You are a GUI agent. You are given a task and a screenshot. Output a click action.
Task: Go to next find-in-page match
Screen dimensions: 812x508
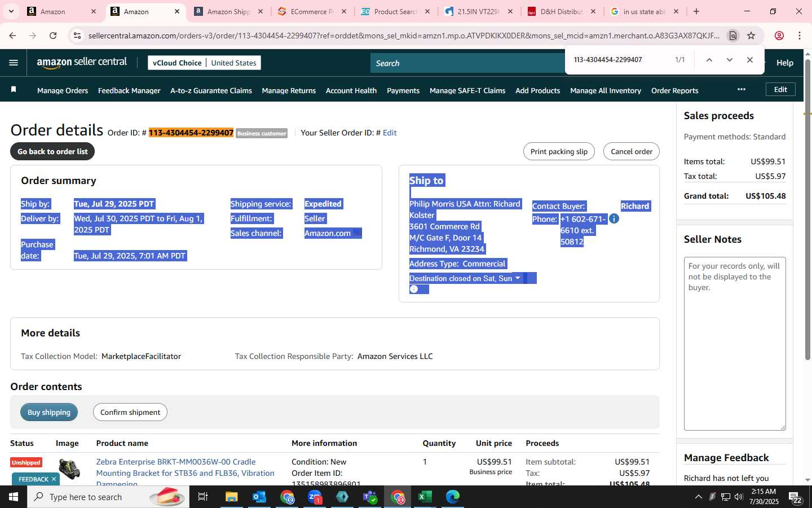point(729,60)
